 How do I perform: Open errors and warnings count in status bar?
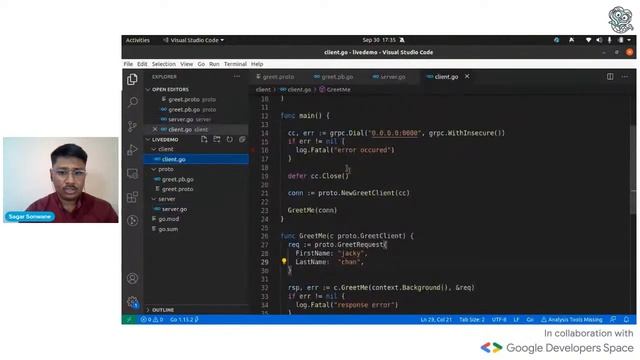coord(151,320)
